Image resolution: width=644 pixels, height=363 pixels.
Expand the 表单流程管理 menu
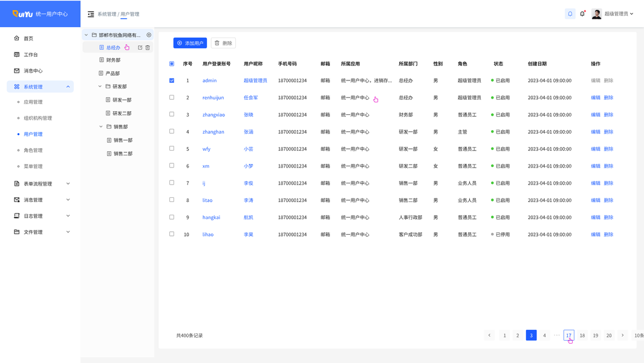click(x=68, y=183)
